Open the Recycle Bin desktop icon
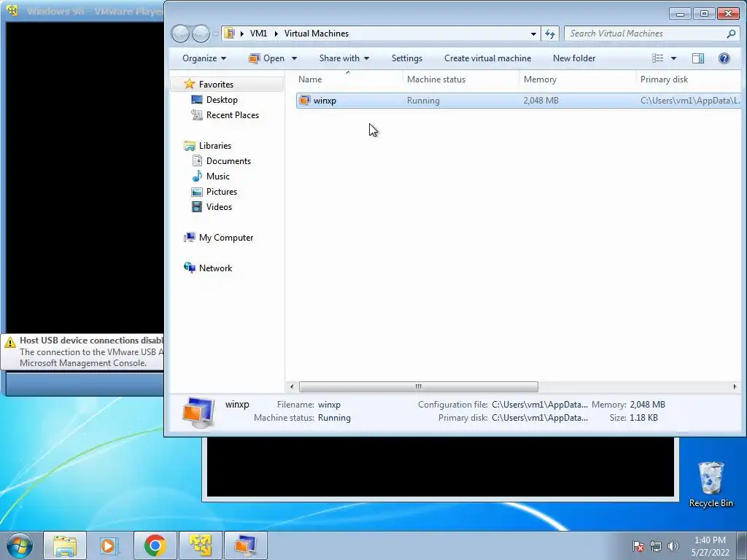Screen dimensions: 747x560 tap(711, 485)
